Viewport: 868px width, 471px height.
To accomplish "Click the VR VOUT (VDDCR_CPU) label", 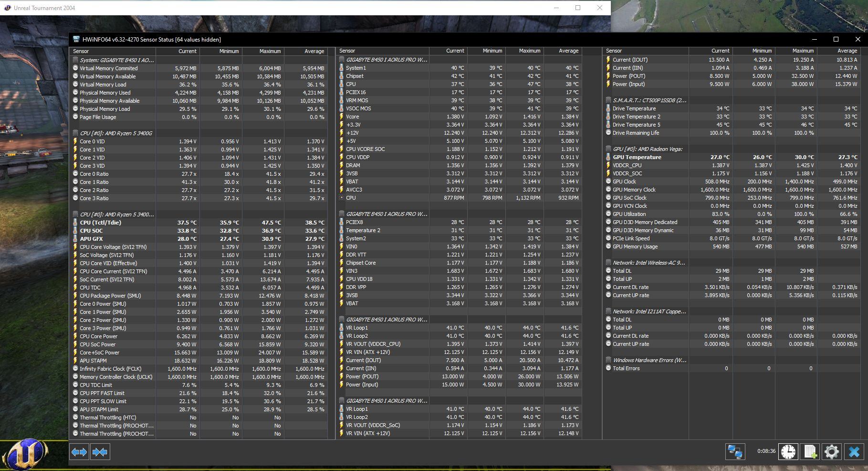I will click(x=373, y=344).
